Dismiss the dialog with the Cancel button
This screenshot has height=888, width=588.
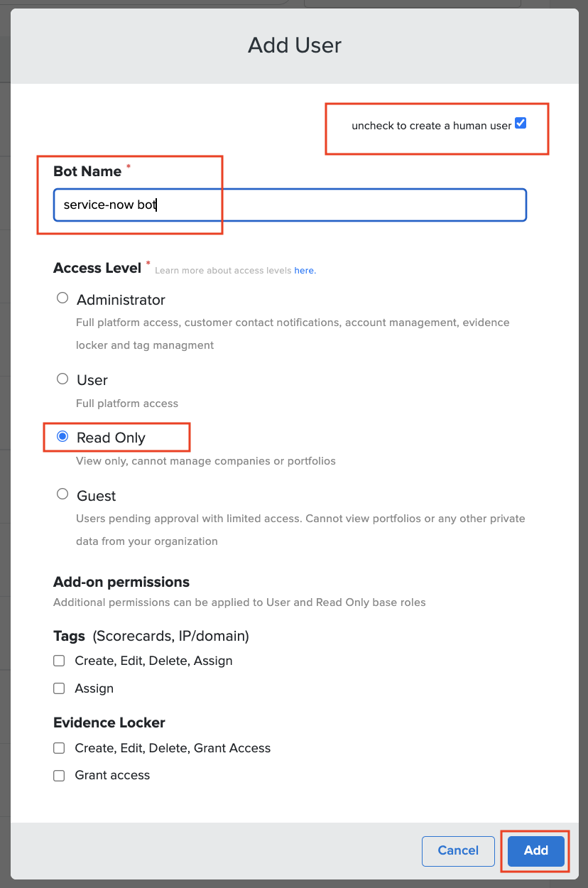pyautogui.click(x=458, y=850)
